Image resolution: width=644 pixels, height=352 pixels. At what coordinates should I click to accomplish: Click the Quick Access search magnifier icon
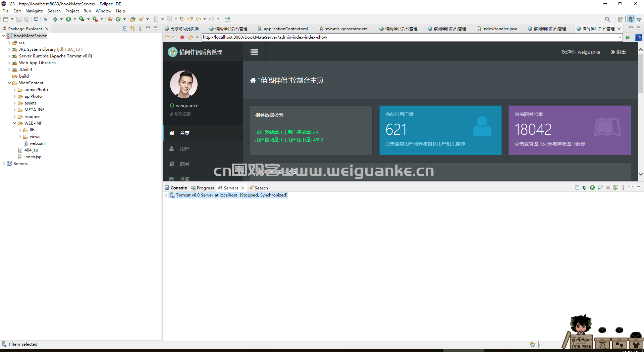click(x=607, y=19)
